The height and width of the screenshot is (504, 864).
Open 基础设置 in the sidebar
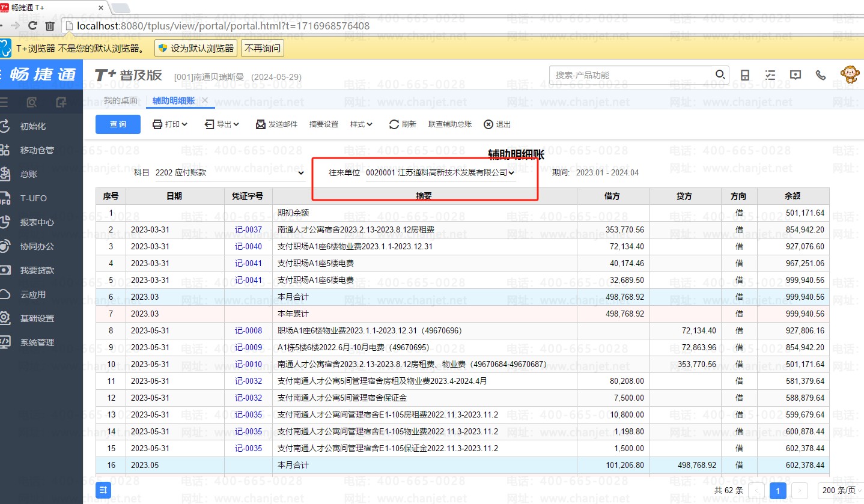(37, 318)
